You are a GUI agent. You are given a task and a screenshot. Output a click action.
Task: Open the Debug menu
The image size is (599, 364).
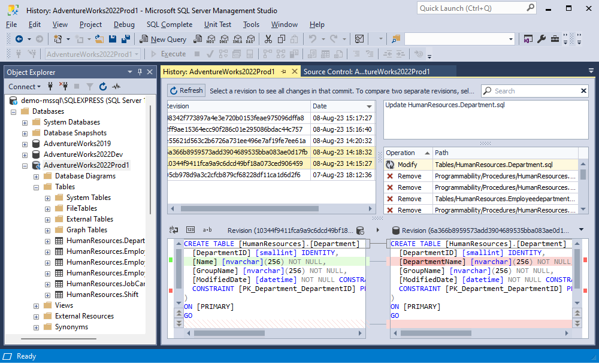click(124, 25)
